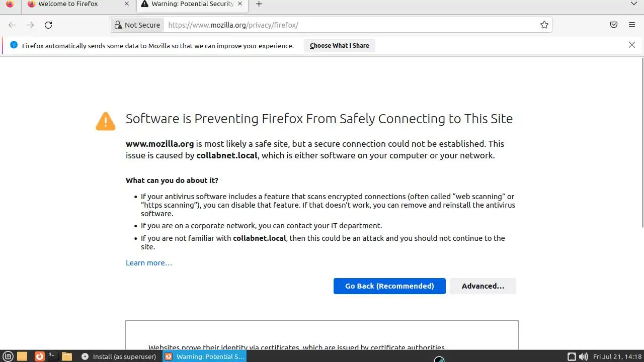644x362 pixels.
Task: Click Choose What I Share button
Action: [x=339, y=46]
